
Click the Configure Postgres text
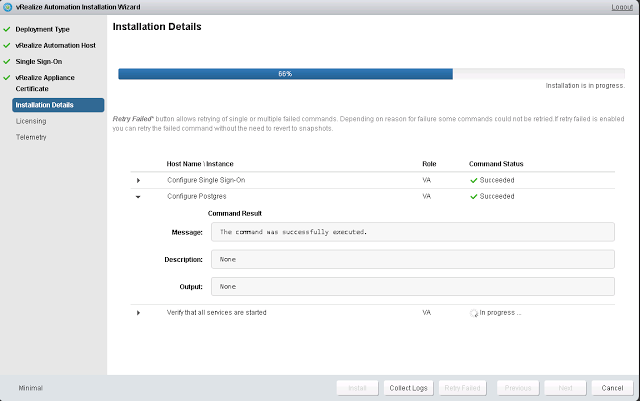[197, 196]
